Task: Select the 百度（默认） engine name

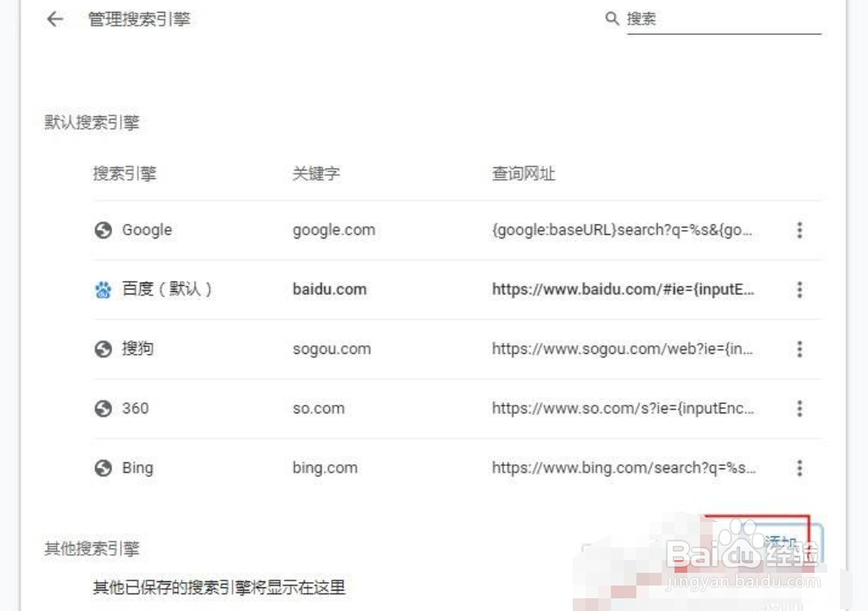Action: point(167,289)
